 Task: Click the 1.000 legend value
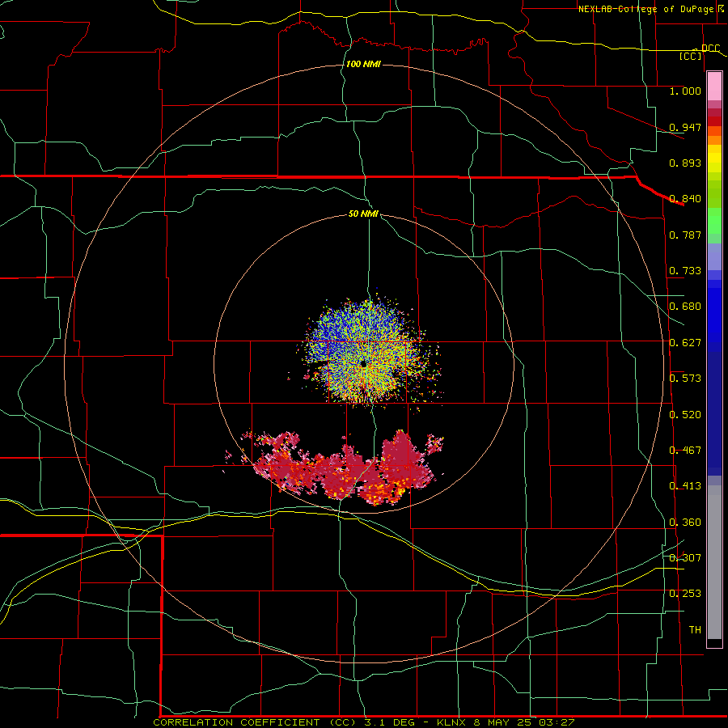(685, 91)
